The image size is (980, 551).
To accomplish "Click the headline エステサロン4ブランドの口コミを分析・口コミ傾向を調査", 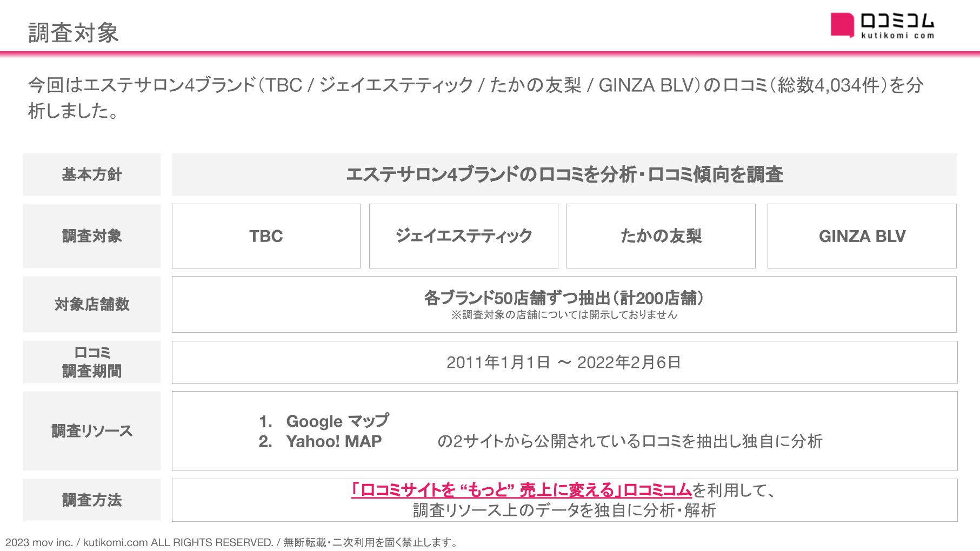I will (x=564, y=174).
